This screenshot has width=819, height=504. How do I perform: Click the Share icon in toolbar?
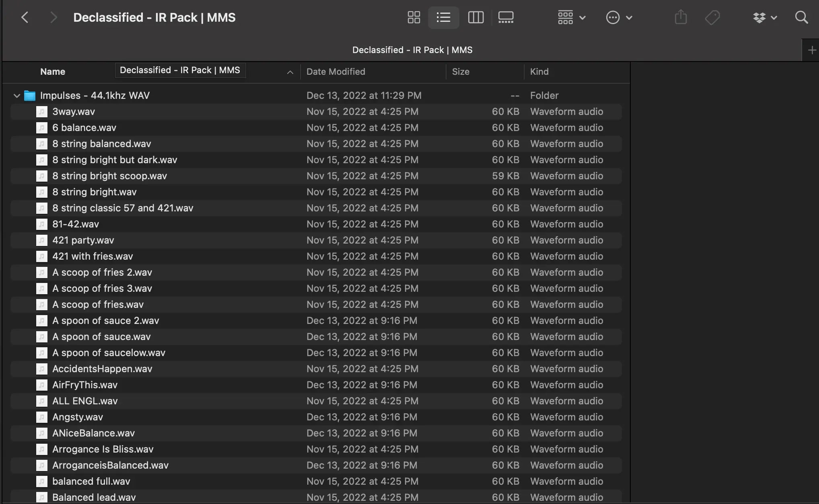point(681,17)
